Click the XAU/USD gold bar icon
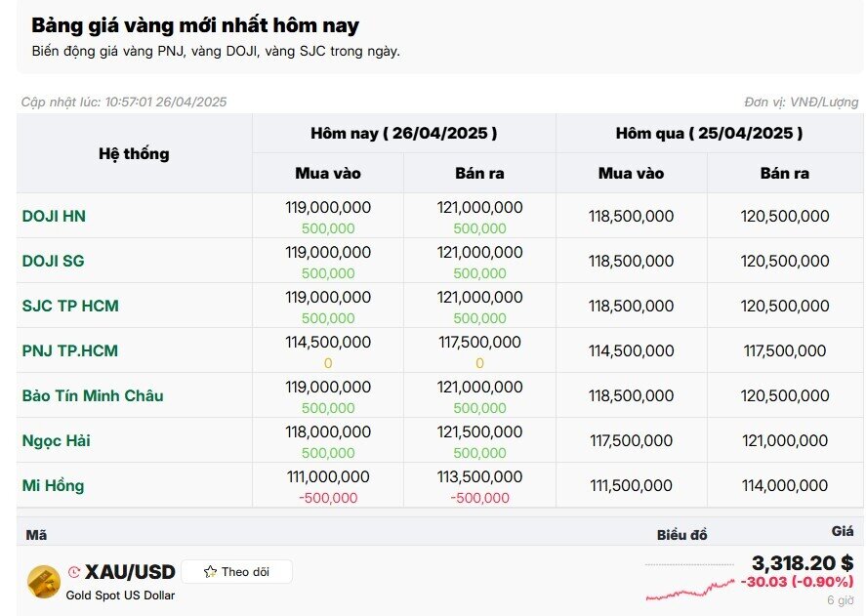 click(44, 582)
